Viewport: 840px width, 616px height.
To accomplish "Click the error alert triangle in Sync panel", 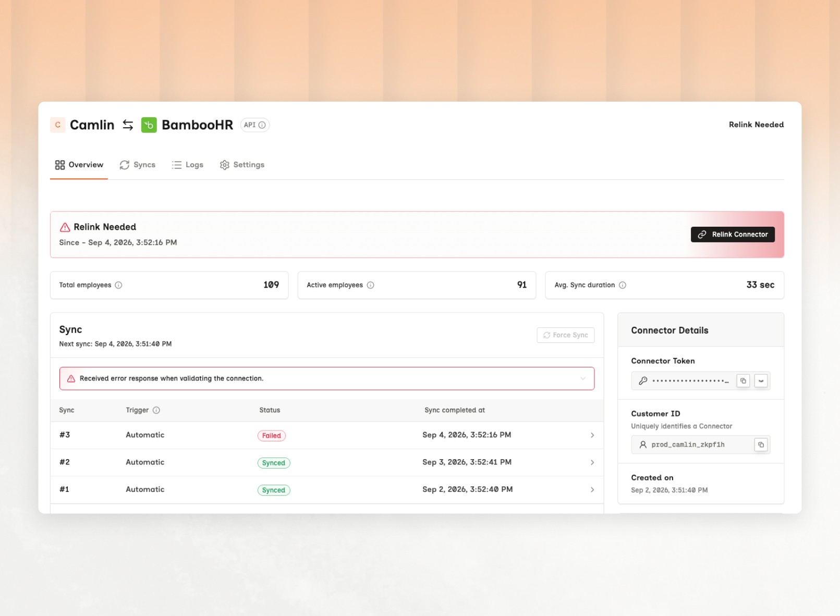I will pyautogui.click(x=71, y=379).
